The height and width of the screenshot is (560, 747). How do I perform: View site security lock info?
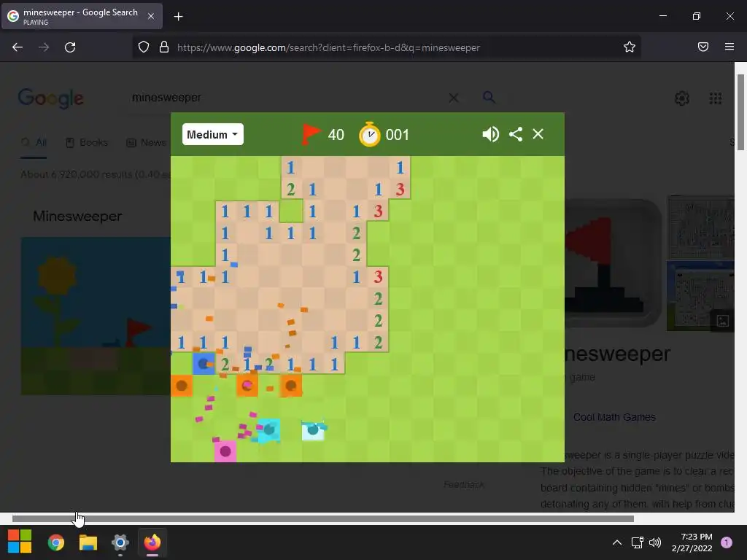pos(164,47)
